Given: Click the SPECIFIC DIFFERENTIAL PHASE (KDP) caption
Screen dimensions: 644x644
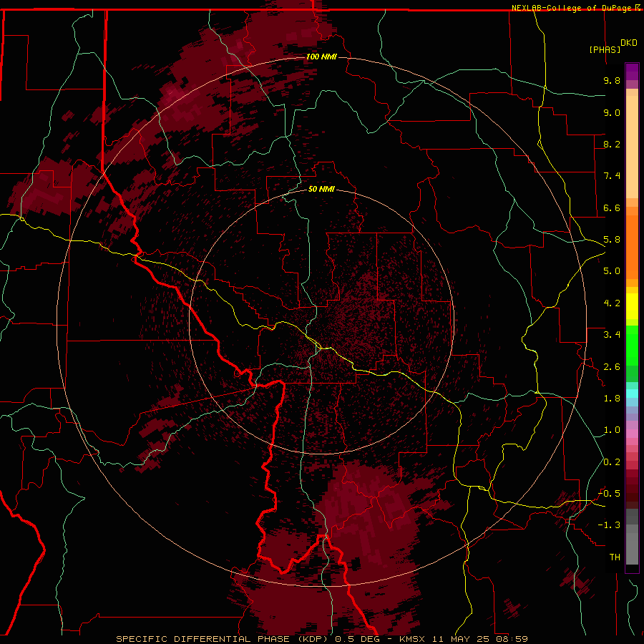Looking at the screenshot, I should 223,639.
